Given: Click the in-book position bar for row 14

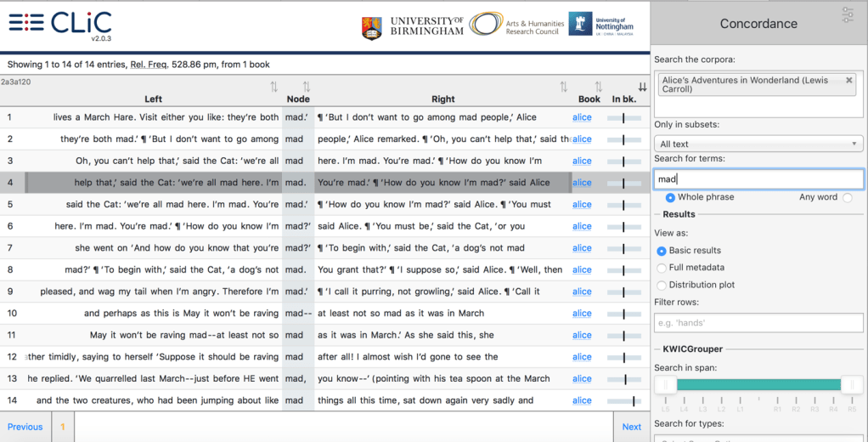Looking at the screenshot, I should [624, 400].
